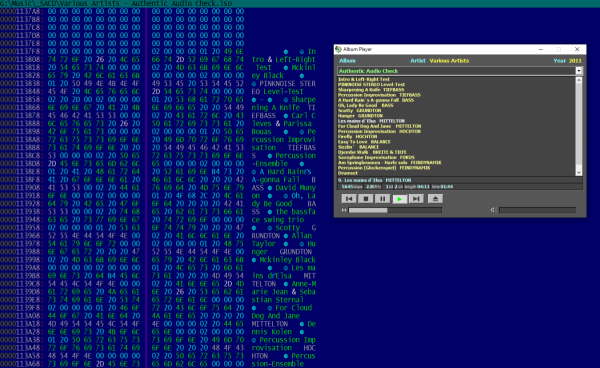Image resolution: width=600 pixels, height=368 pixels.
Task: Click the Artist label
Action: pyautogui.click(x=418, y=60)
